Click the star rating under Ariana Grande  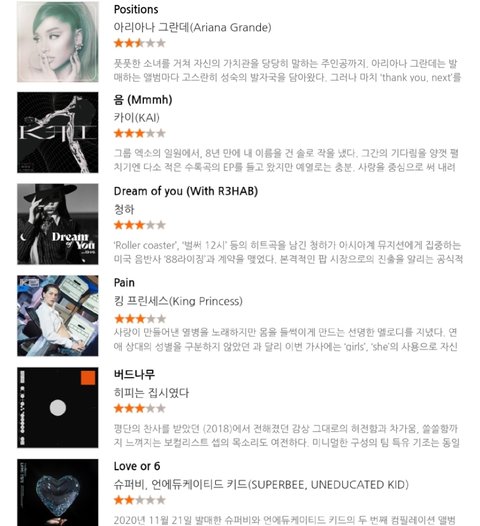point(140,43)
